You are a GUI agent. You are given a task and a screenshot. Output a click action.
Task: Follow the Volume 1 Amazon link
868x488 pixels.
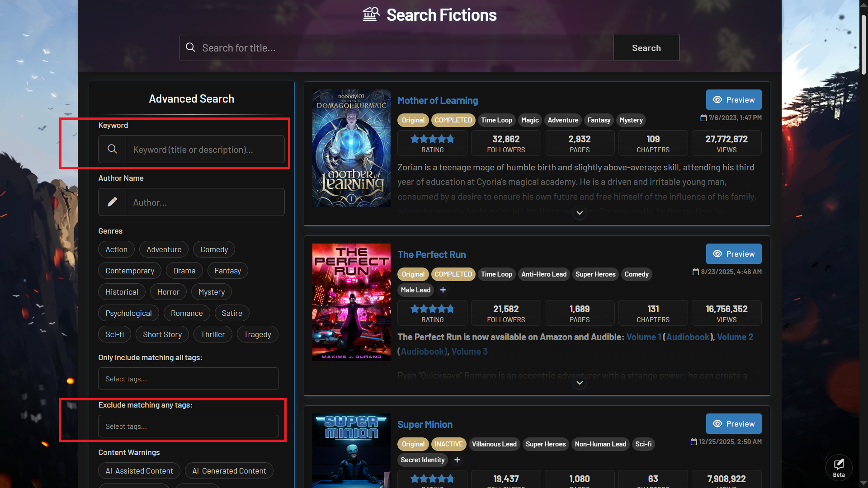[644, 337]
